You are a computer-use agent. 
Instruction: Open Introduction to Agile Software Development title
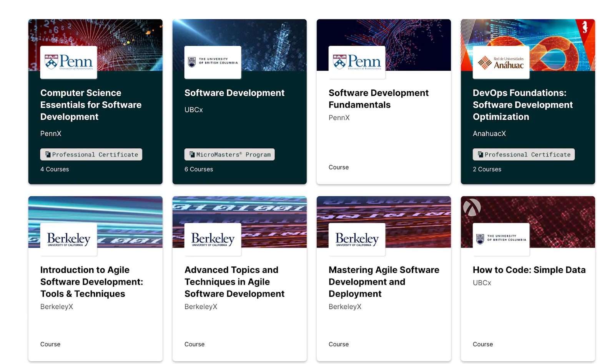91,282
